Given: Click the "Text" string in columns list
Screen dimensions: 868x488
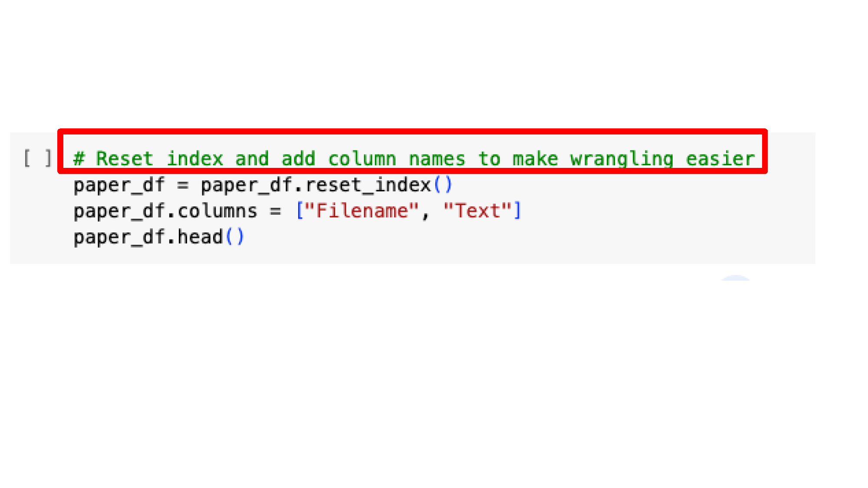Looking at the screenshot, I should (x=477, y=211).
